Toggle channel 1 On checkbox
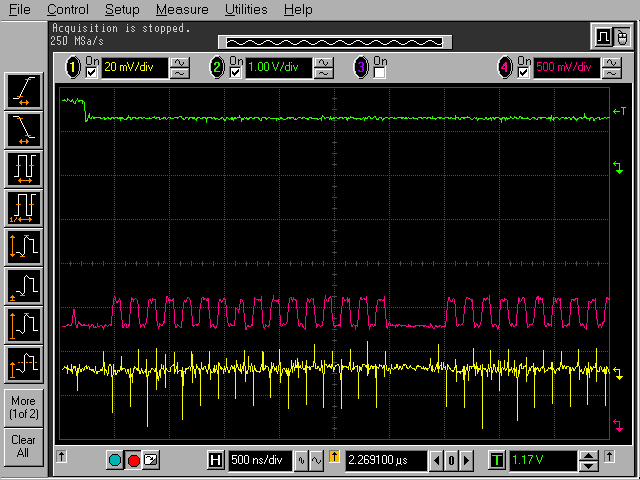 [x=91, y=73]
